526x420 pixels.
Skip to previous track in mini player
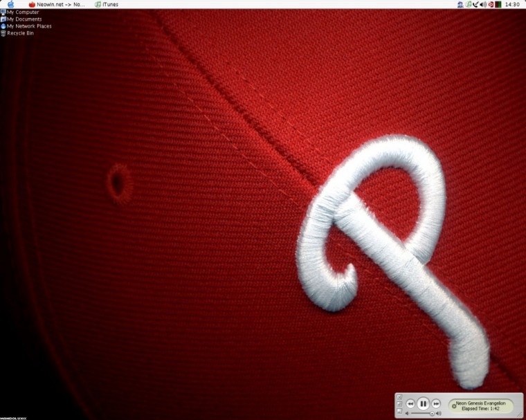click(x=410, y=403)
